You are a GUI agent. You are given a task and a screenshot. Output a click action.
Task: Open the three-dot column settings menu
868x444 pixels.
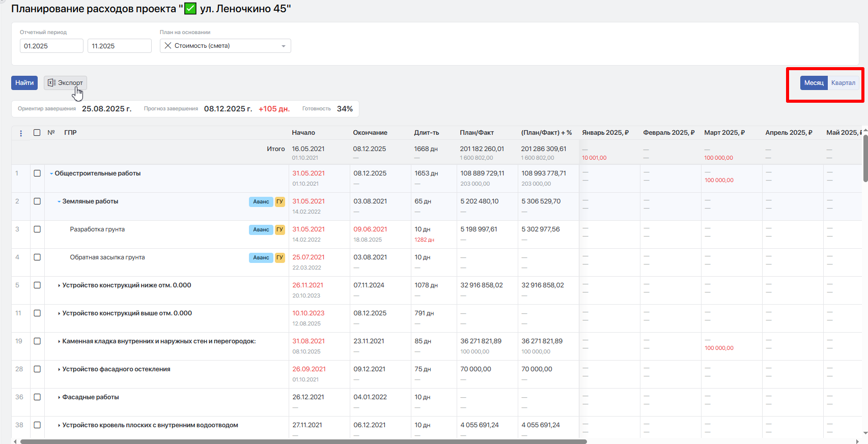(x=21, y=133)
